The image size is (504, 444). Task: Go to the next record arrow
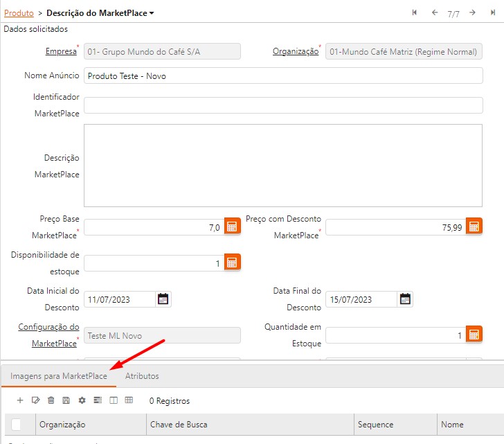point(472,12)
